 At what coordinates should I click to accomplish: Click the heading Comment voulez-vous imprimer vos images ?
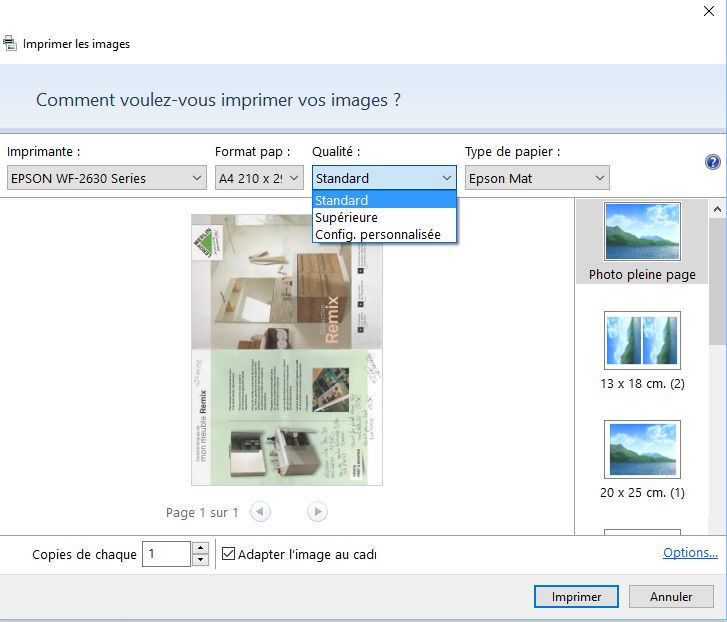pos(218,100)
